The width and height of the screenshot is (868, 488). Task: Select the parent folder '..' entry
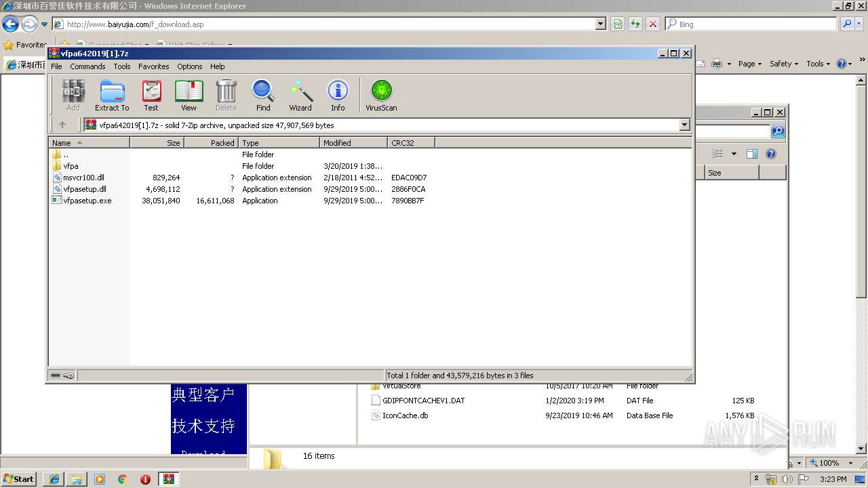[60, 155]
